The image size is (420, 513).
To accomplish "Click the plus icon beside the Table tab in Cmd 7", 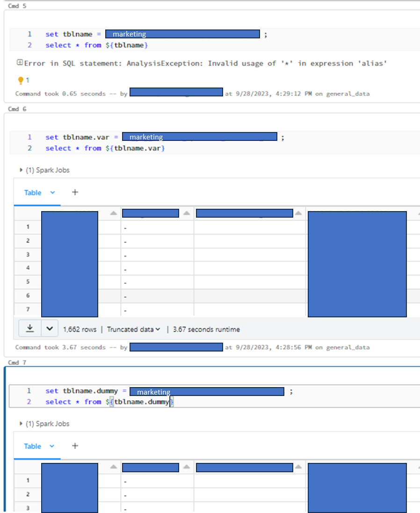I will pos(75,446).
